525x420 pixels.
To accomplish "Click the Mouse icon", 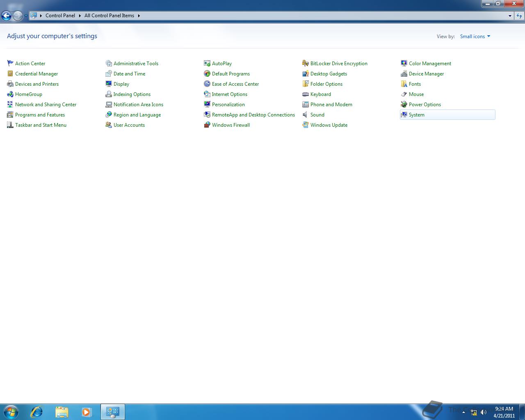I will point(404,94).
